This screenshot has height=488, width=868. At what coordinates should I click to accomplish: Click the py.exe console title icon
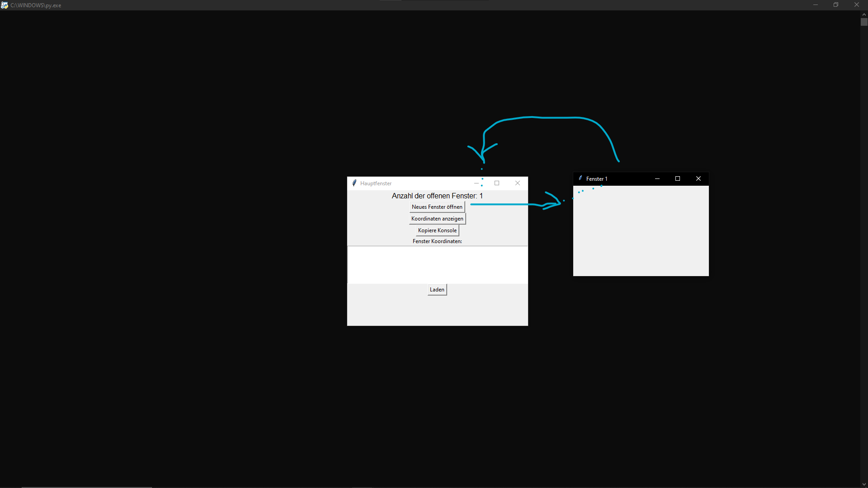5,5
